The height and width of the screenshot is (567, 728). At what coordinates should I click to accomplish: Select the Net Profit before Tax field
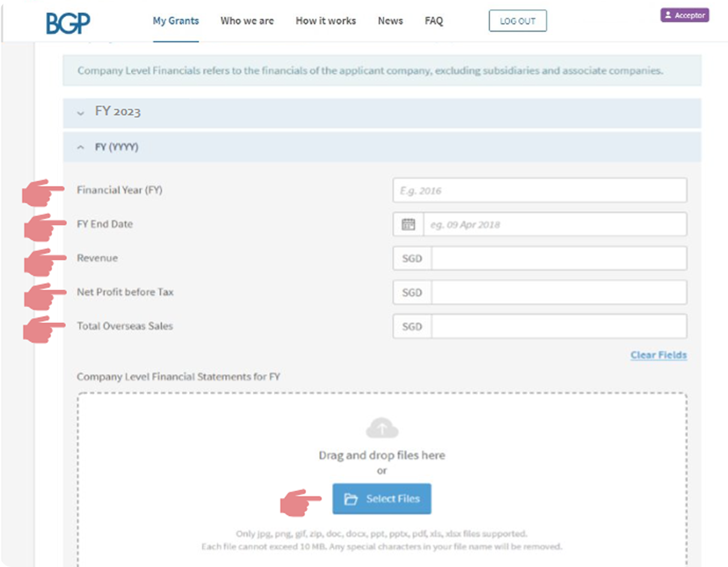(558, 293)
